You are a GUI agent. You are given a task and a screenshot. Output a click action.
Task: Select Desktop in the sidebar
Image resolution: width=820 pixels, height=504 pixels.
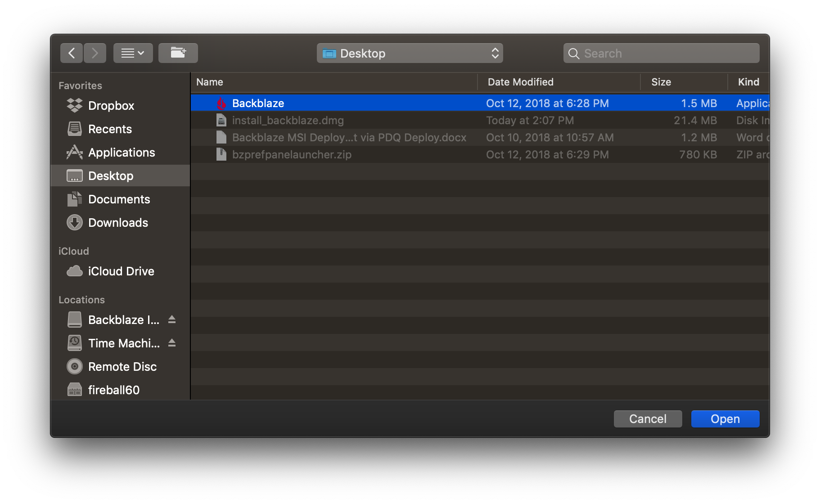coord(121,175)
